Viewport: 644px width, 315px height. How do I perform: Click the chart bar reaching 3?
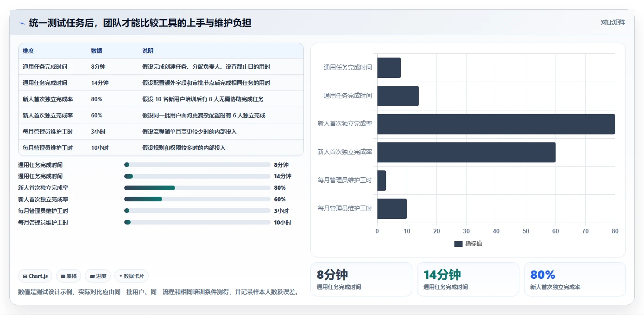pos(382,180)
